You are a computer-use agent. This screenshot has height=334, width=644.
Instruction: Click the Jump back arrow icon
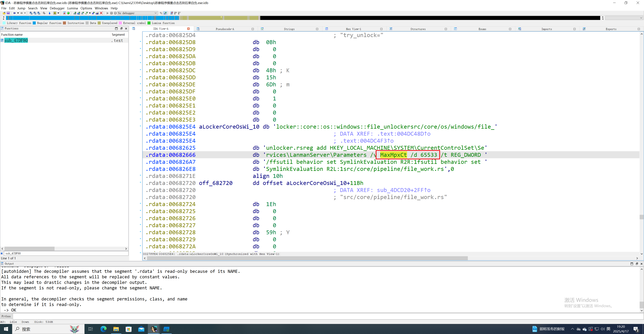(x=14, y=13)
